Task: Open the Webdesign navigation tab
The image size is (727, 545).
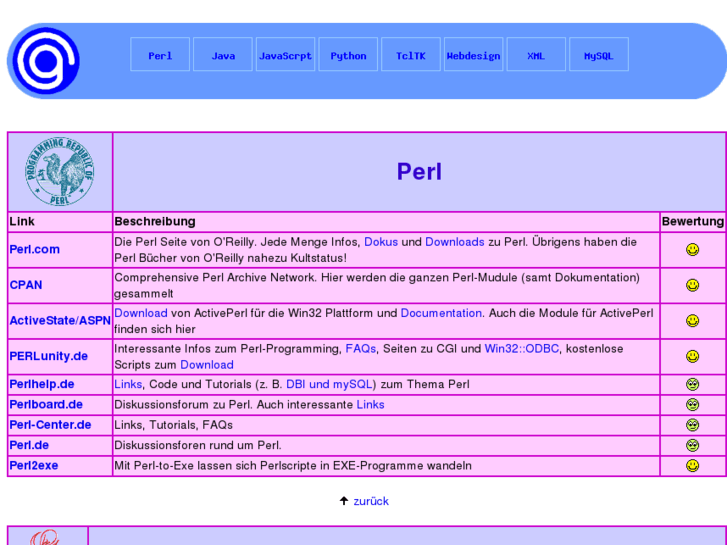Action: (473, 54)
